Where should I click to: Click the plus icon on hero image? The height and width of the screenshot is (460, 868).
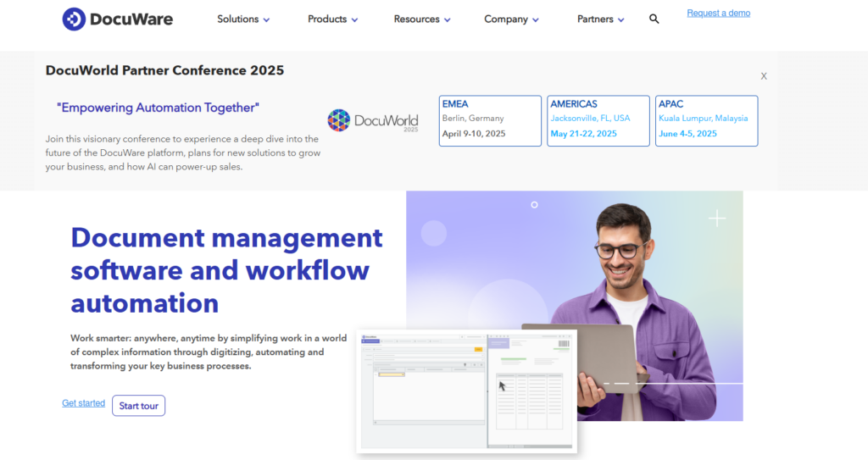[717, 219]
